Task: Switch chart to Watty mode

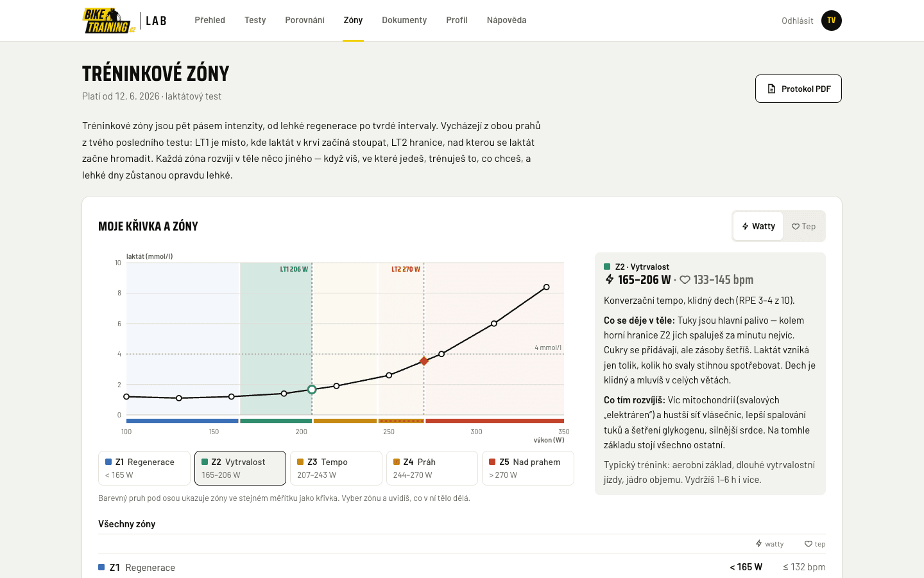Action: (x=758, y=226)
